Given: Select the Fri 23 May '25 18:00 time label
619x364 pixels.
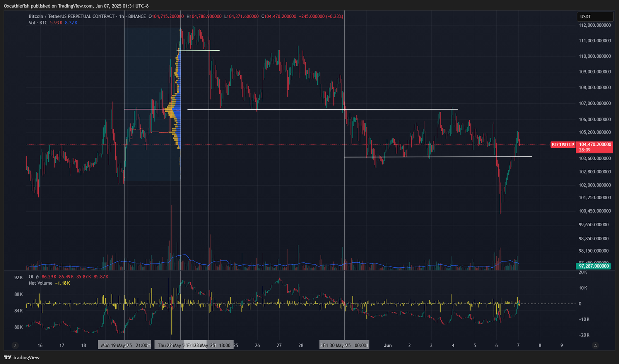Looking at the screenshot, I should click(209, 345).
